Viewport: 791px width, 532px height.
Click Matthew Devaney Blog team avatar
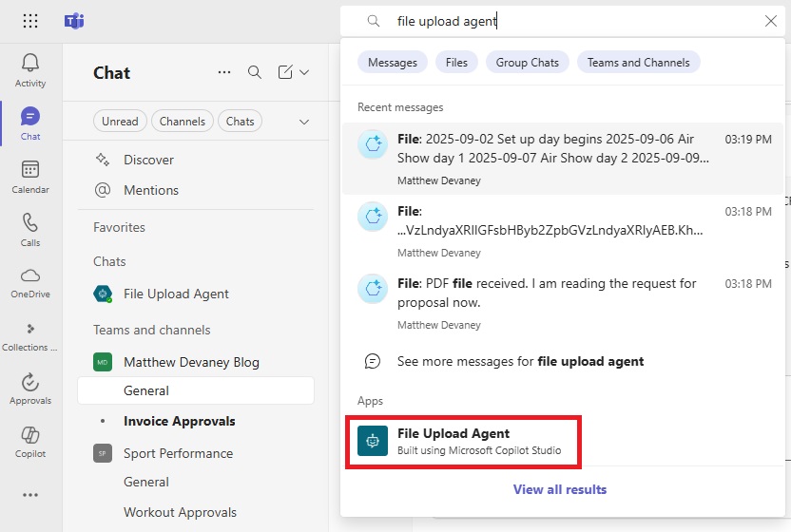[103, 362]
